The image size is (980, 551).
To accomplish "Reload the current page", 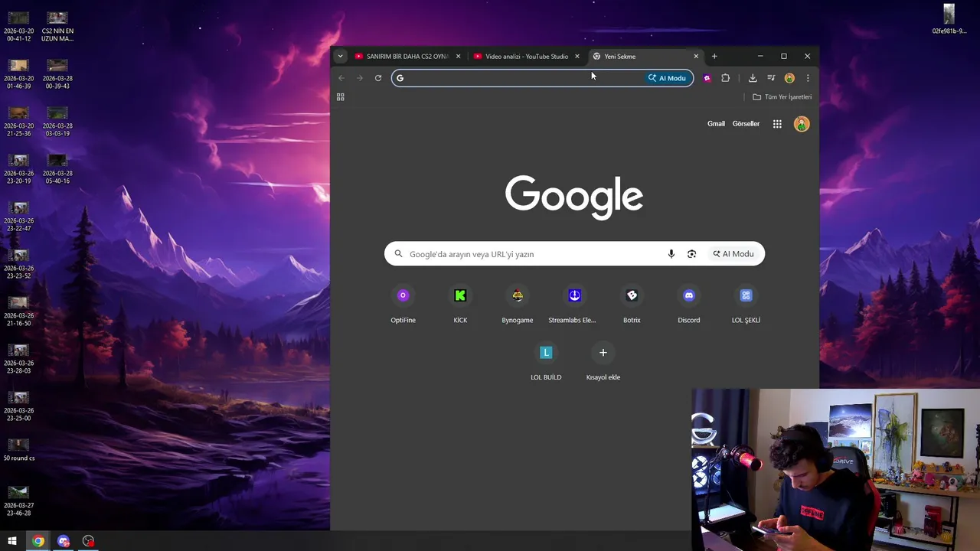I will point(378,78).
